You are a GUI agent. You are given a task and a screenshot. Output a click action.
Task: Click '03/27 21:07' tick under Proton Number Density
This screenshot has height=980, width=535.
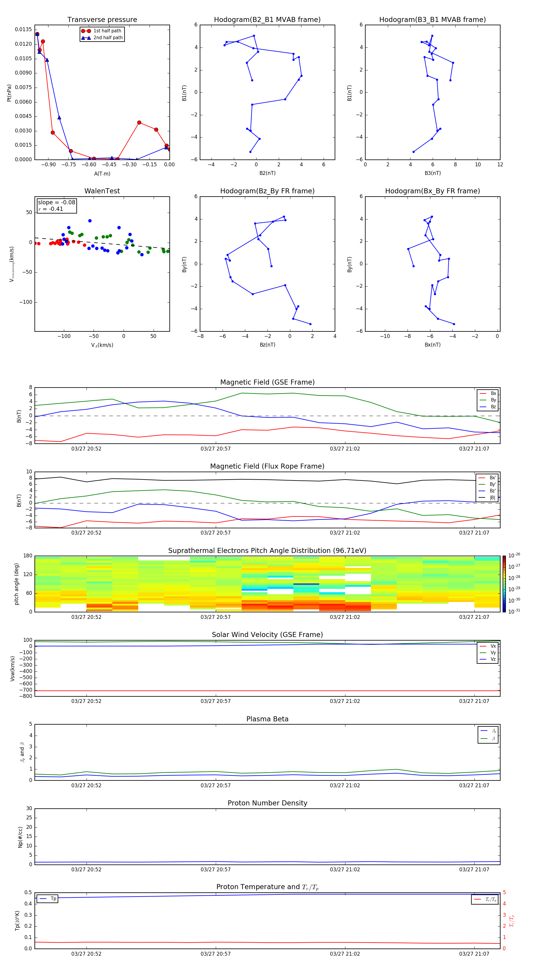tap(474, 870)
